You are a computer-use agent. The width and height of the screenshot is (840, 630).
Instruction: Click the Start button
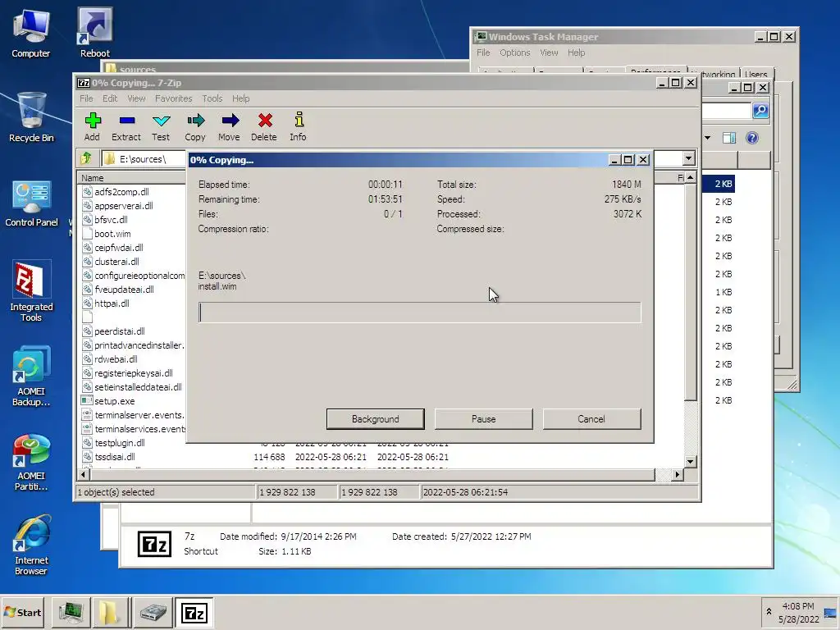pyautogui.click(x=22, y=612)
